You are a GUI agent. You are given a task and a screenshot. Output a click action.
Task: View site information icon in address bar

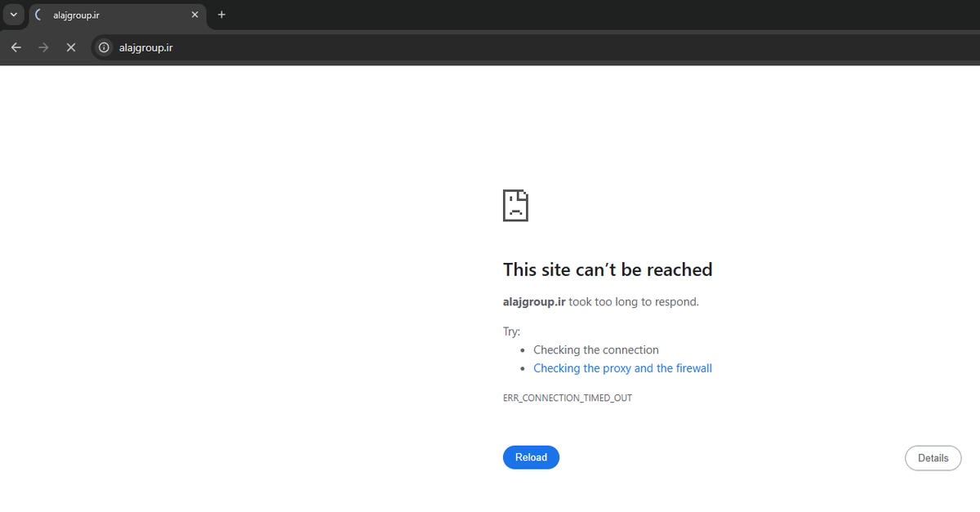coord(104,47)
